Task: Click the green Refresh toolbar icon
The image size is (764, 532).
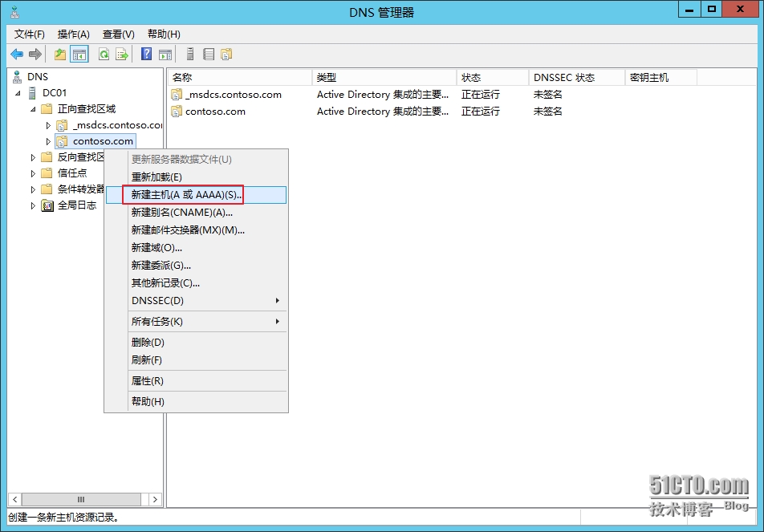Action: [x=104, y=55]
